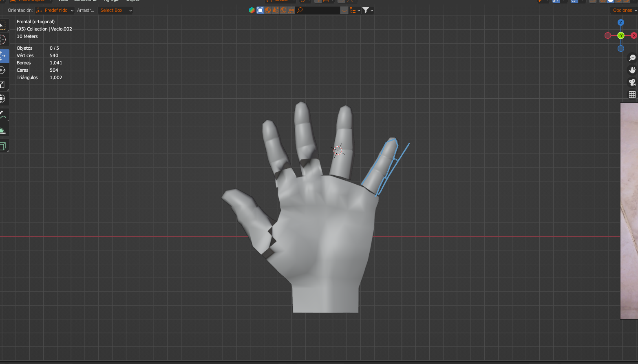Click the '(95) Collection | Vacío.002' text
638x364 pixels.
(x=44, y=29)
